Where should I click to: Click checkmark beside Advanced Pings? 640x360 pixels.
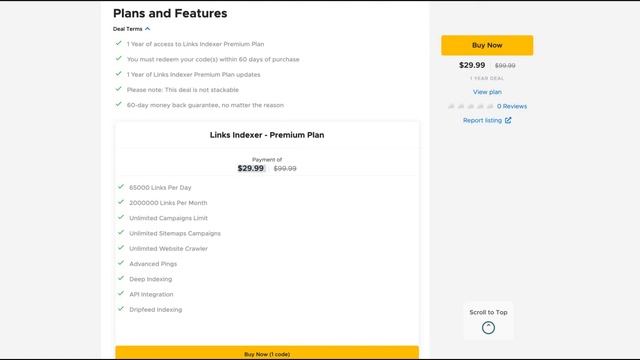pos(121,263)
